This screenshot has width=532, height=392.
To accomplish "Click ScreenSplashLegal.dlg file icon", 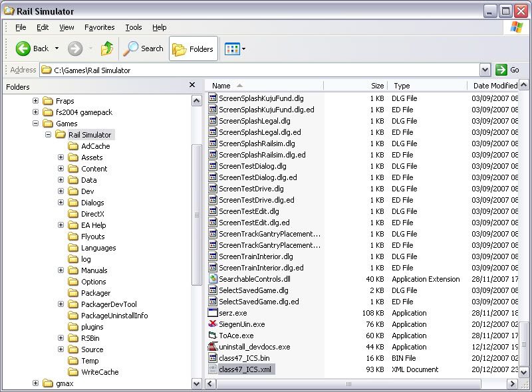I will click(x=213, y=121).
